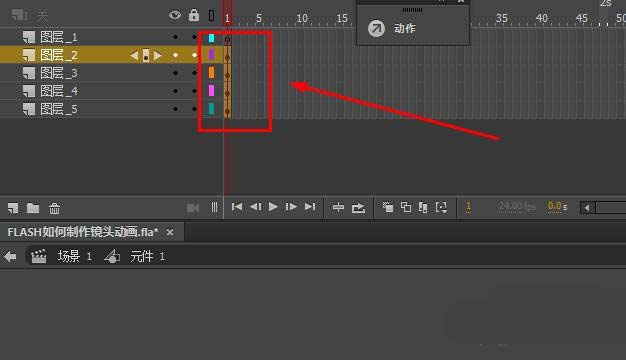
Task: Select layer 图层_5
Action: click(59, 109)
